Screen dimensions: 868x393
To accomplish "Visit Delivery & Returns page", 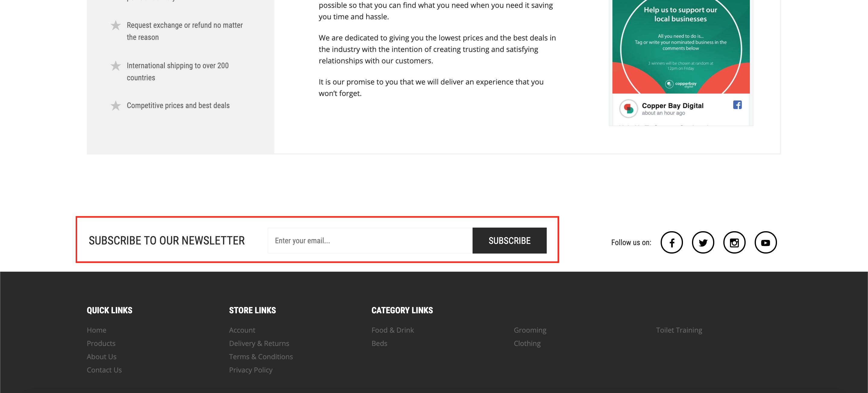I will pyautogui.click(x=259, y=343).
